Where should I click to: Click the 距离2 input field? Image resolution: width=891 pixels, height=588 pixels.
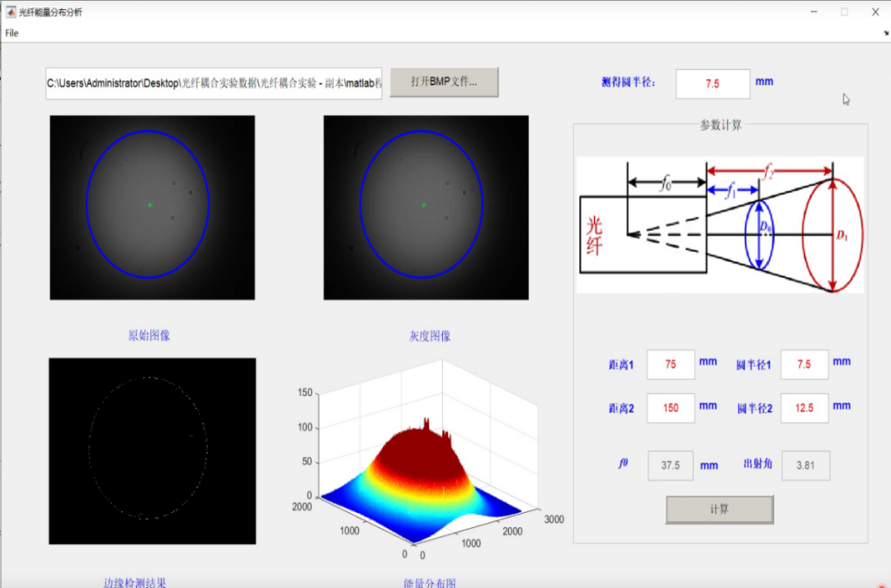(x=670, y=408)
